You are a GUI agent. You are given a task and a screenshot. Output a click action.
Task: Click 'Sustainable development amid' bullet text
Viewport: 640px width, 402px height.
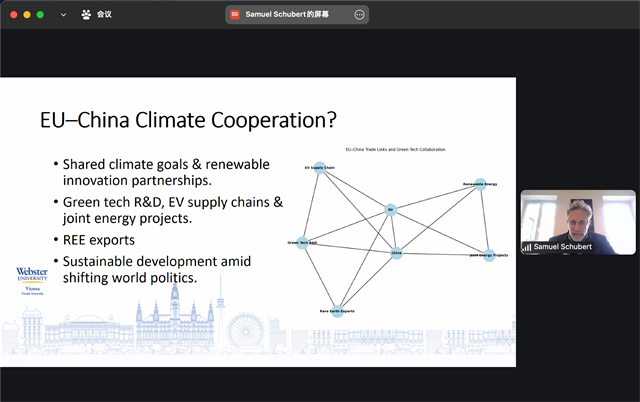pyautogui.click(x=157, y=261)
